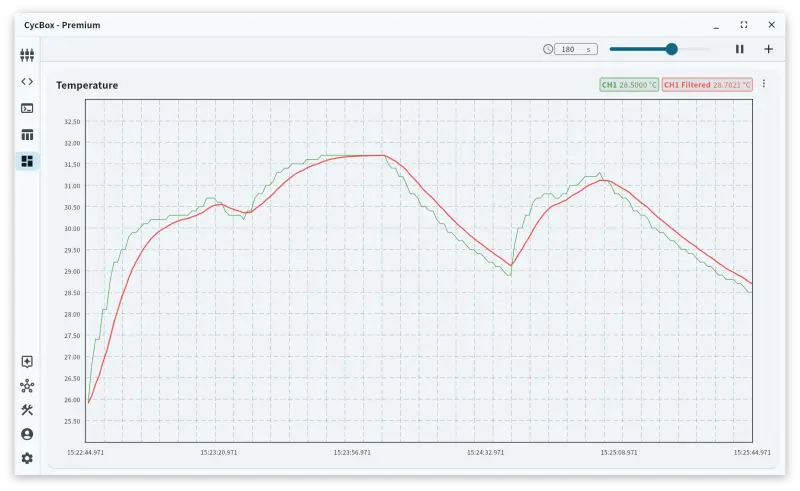The height and width of the screenshot is (491, 800).
Task: Open the Temperature chart three-dot menu
Action: [x=764, y=85]
